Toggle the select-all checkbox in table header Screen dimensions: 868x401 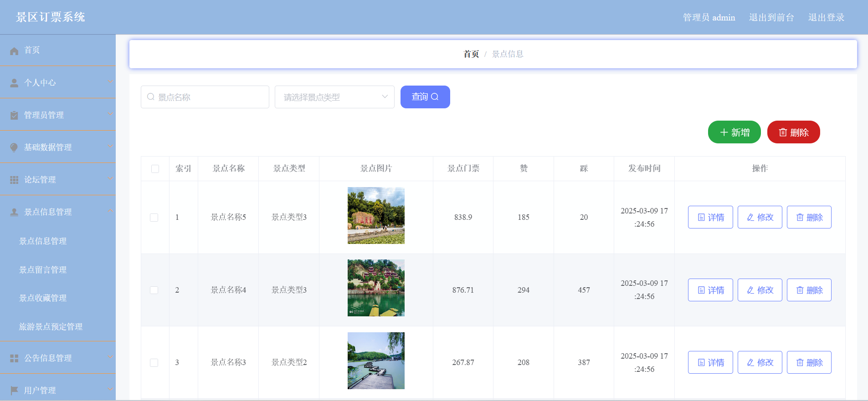155,169
